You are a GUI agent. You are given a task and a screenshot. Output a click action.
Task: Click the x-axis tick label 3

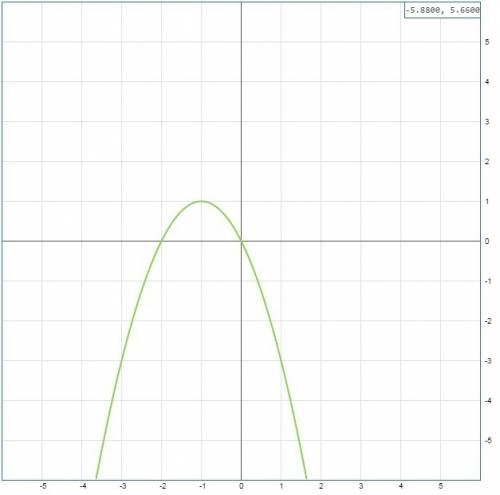pos(361,486)
